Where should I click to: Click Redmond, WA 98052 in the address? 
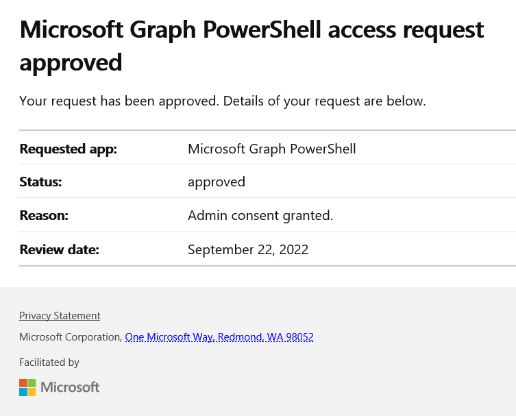[x=266, y=336]
